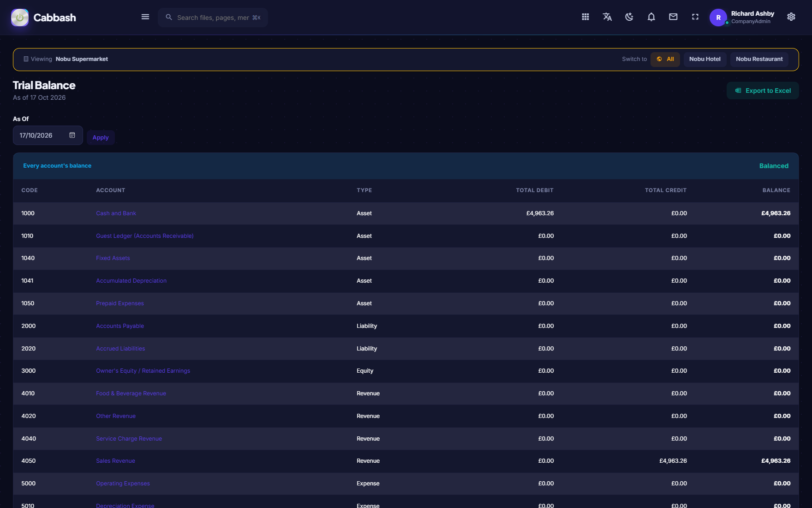The width and height of the screenshot is (812, 508).
Task: Switch to Nobu Hotel
Action: tap(705, 59)
